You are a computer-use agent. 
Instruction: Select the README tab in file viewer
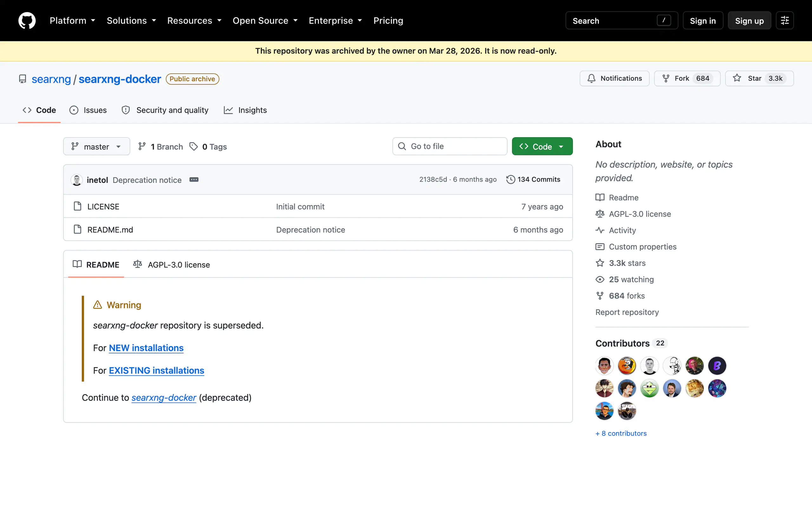pos(96,264)
